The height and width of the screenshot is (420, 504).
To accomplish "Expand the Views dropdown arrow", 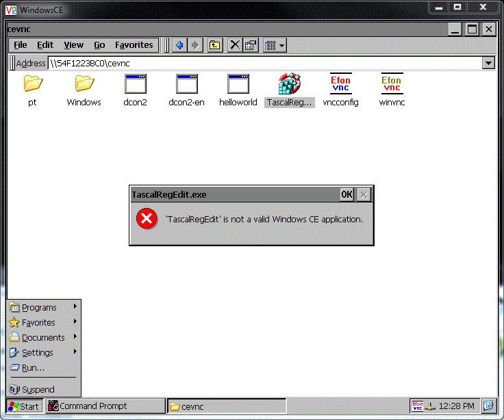I will 282,46.
